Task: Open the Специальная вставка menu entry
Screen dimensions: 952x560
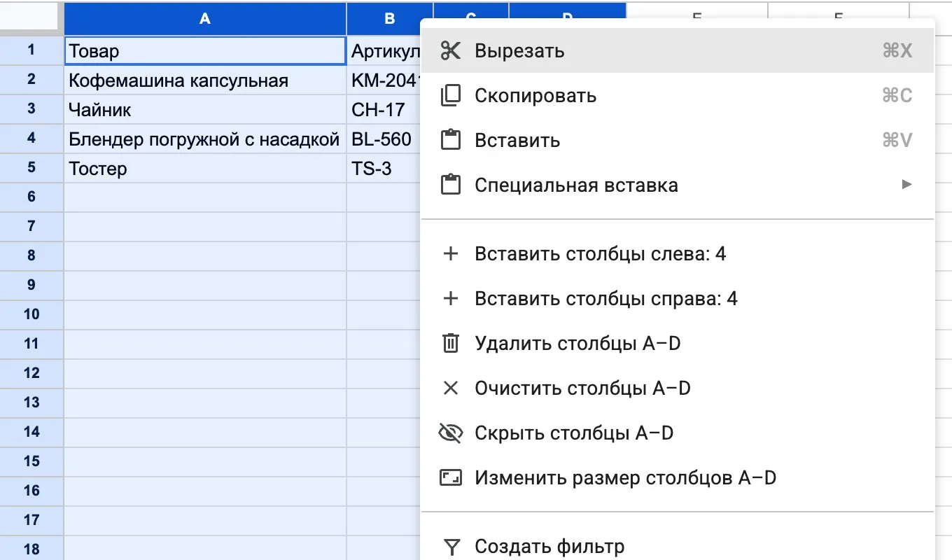Action: tap(678, 185)
